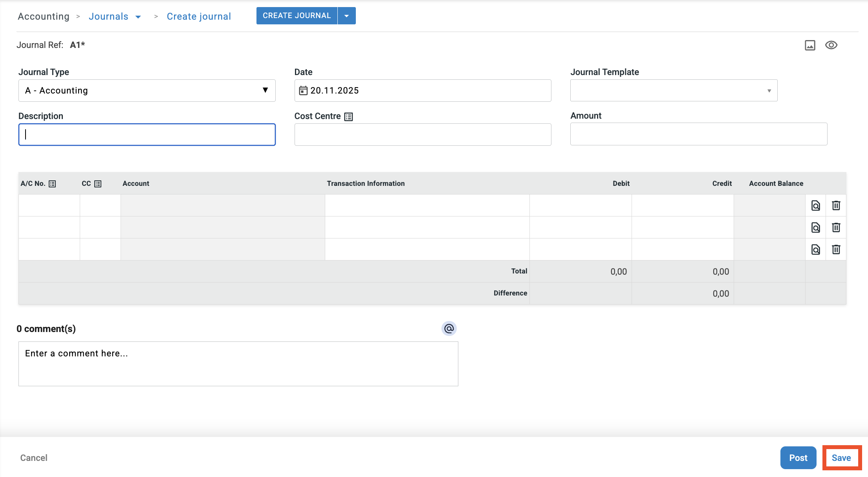
Task: Click the CC column list icon
Action: pos(98,184)
